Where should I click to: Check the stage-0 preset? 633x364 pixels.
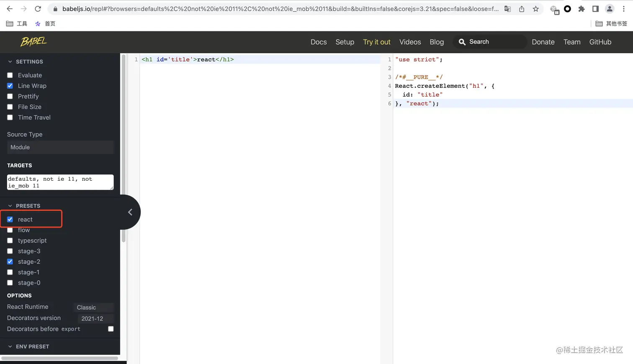pyautogui.click(x=10, y=283)
